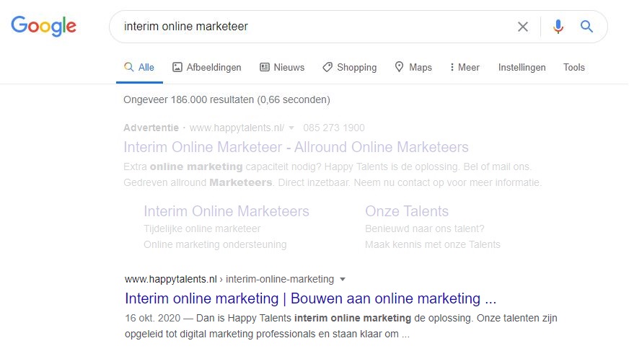Click 'Online marketing ondersteuning' text

pyautogui.click(x=215, y=244)
